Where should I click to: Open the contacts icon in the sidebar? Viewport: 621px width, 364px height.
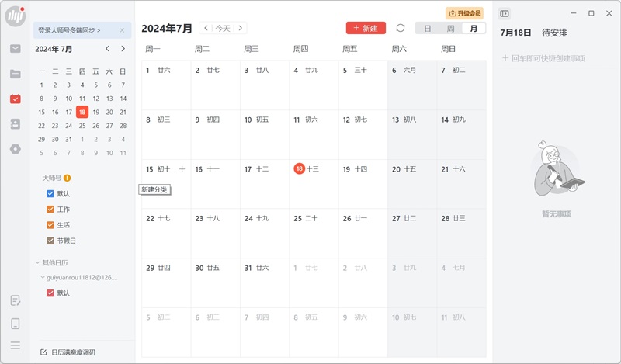coord(16,123)
